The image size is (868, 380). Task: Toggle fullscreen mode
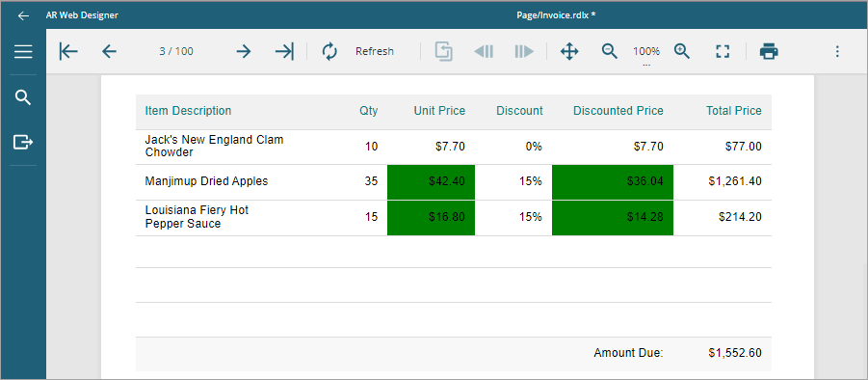click(x=723, y=51)
